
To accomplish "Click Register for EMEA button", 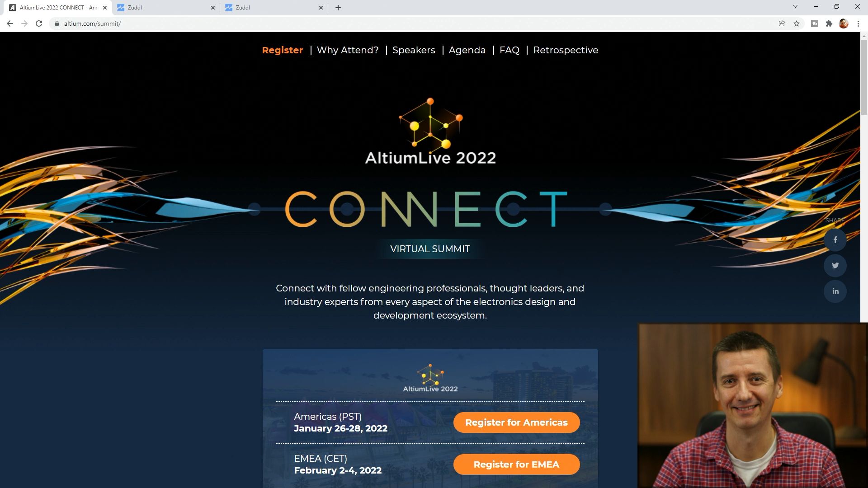I will [516, 465].
